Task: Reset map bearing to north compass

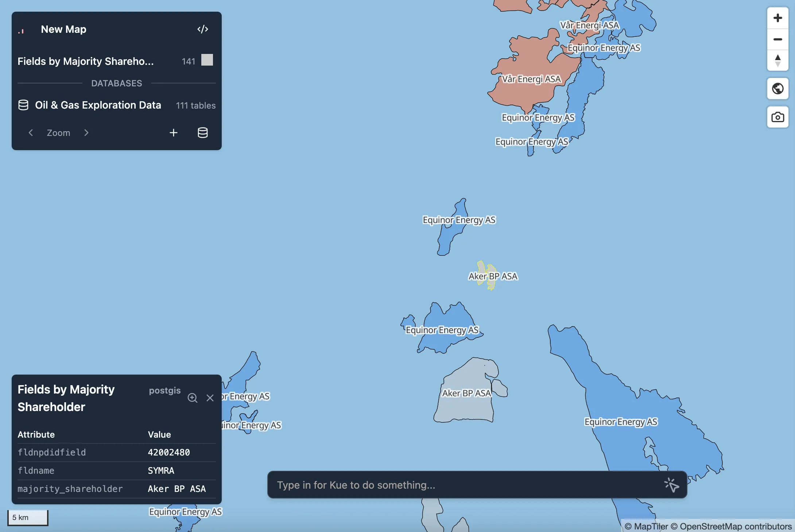Action: click(778, 60)
